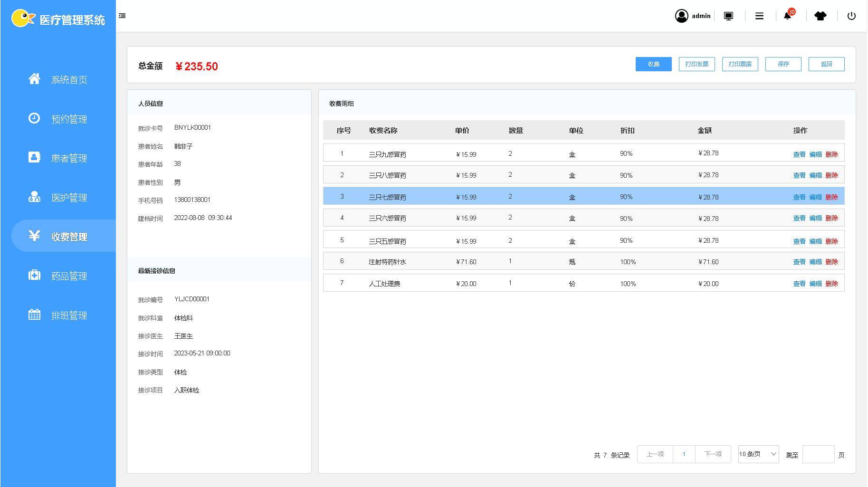Open the theme shirt icon
This screenshot has width=868, height=487.
click(x=820, y=16)
